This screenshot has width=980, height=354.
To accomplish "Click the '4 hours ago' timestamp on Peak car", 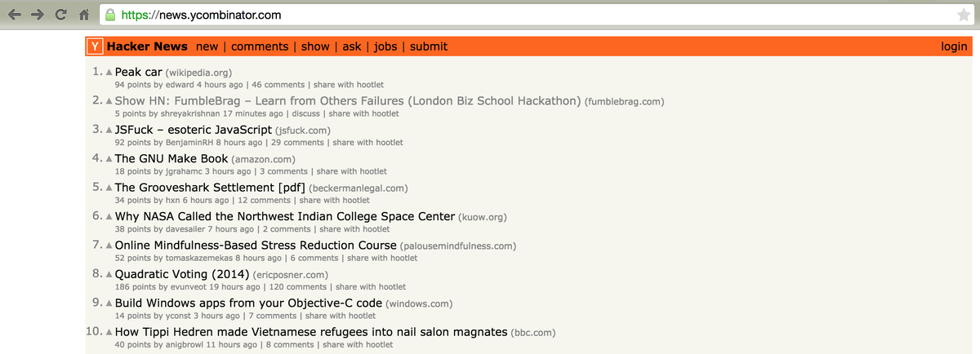I will pos(220,84).
